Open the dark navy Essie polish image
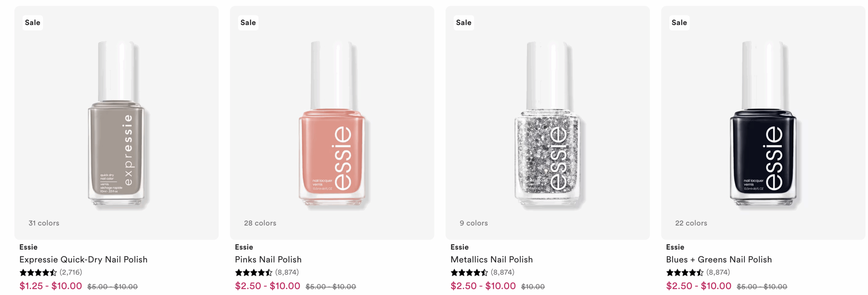The image size is (868, 295). [x=763, y=124]
